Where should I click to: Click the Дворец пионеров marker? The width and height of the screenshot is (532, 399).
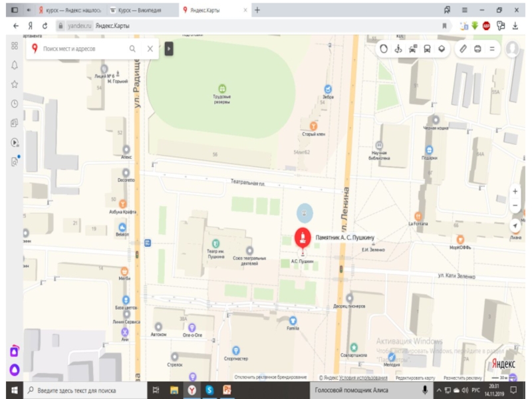350,298
